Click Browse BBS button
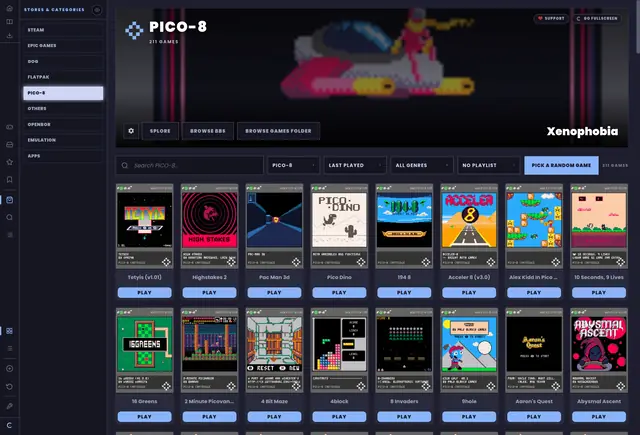This screenshot has height=435, width=640. click(208, 131)
